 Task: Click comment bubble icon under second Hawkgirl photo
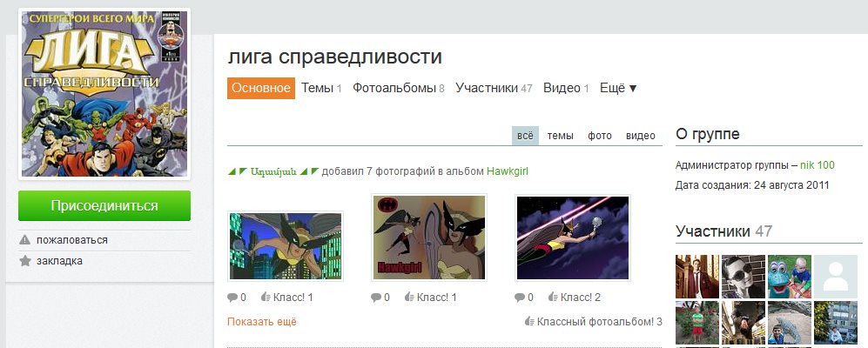pyautogui.click(x=376, y=298)
